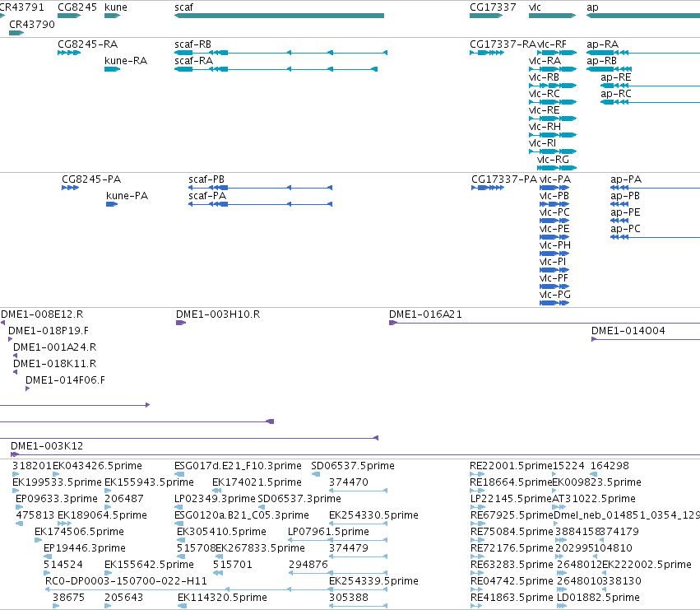Select the vlc-PB protein label

click(554, 196)
